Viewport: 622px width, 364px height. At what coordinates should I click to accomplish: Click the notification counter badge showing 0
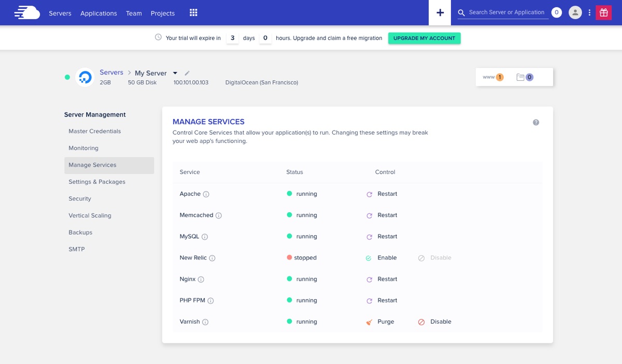(557, 12)
